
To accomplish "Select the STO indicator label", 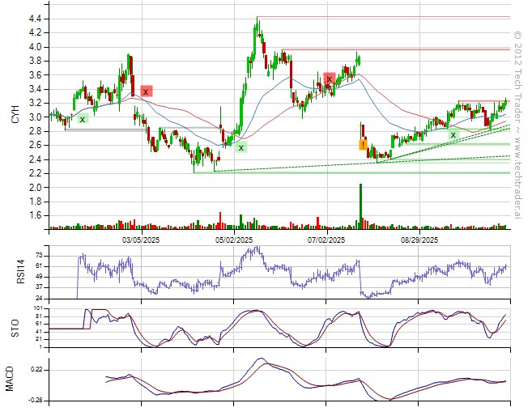I will (14, 326).
